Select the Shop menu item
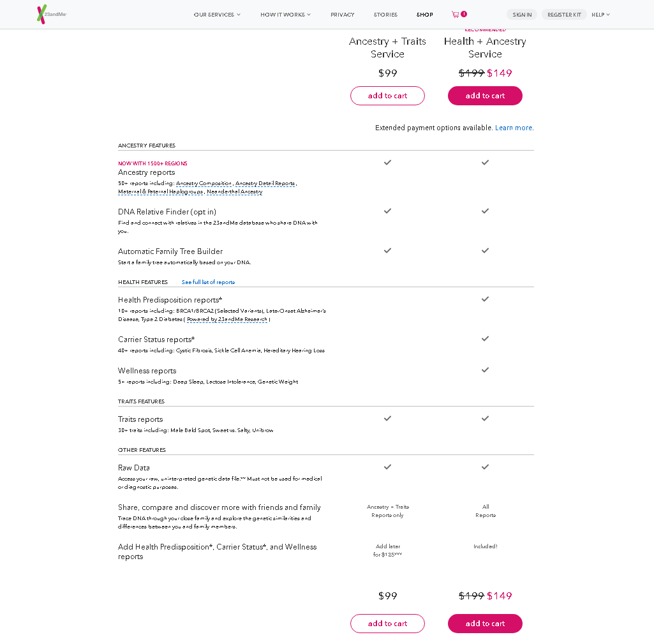654x644 pixels. pyautogui.click(x=425, y=15)
